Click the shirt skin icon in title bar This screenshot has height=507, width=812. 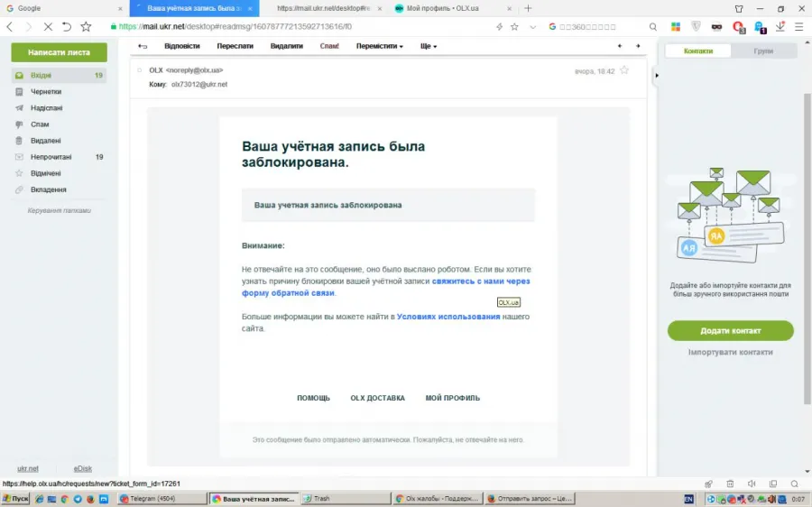pyautogui.click(x=739, y=8)
